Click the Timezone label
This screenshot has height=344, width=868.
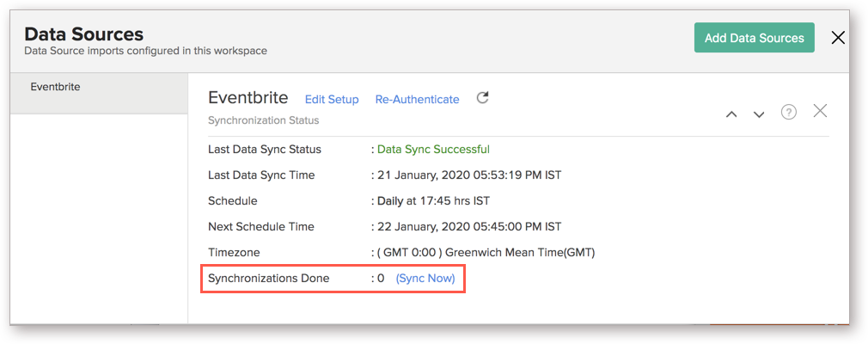pyautogui.click(x=234, y=253)
